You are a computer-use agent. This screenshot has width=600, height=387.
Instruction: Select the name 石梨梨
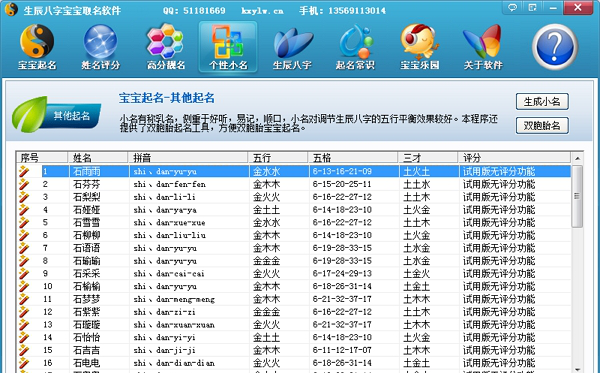pyautogui.click(x=87, y=197)
